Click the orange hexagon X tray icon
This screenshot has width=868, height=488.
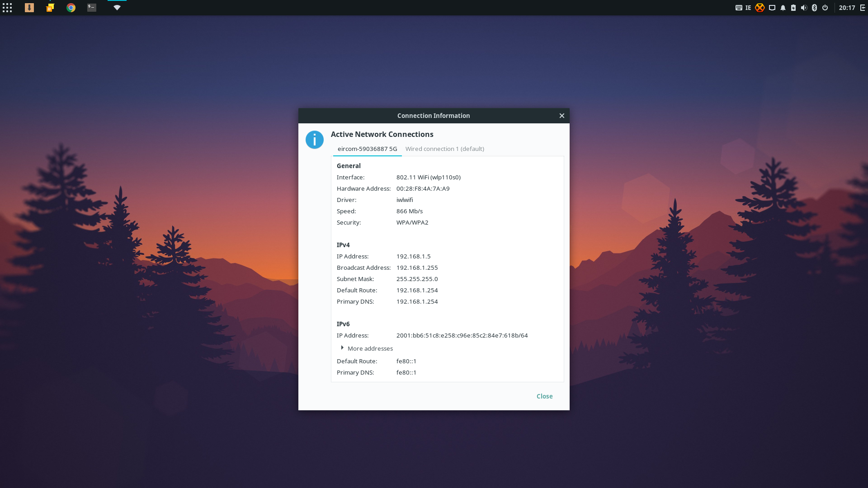click(x=760, y=8)
